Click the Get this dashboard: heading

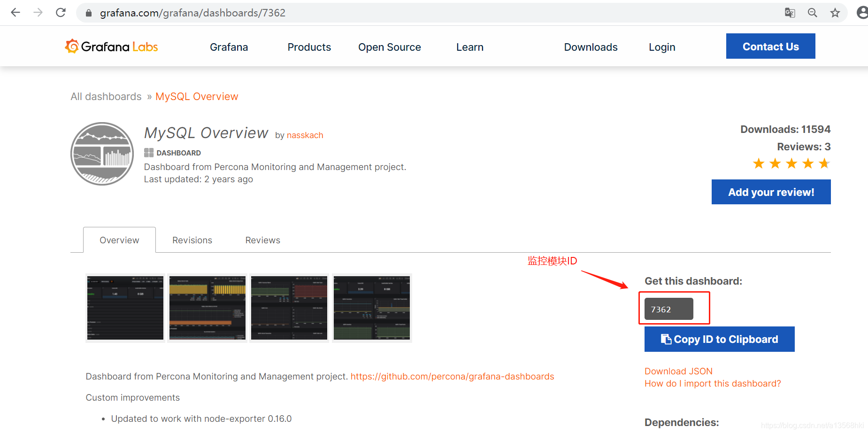point(693,281)
